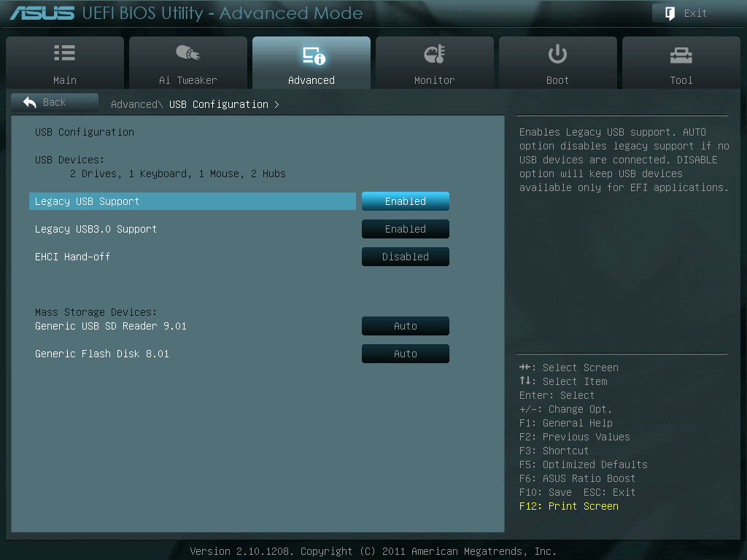The height and width of the screenshot is (560, 747).
Task: Click the USB Devices: label
Action: 69,160
